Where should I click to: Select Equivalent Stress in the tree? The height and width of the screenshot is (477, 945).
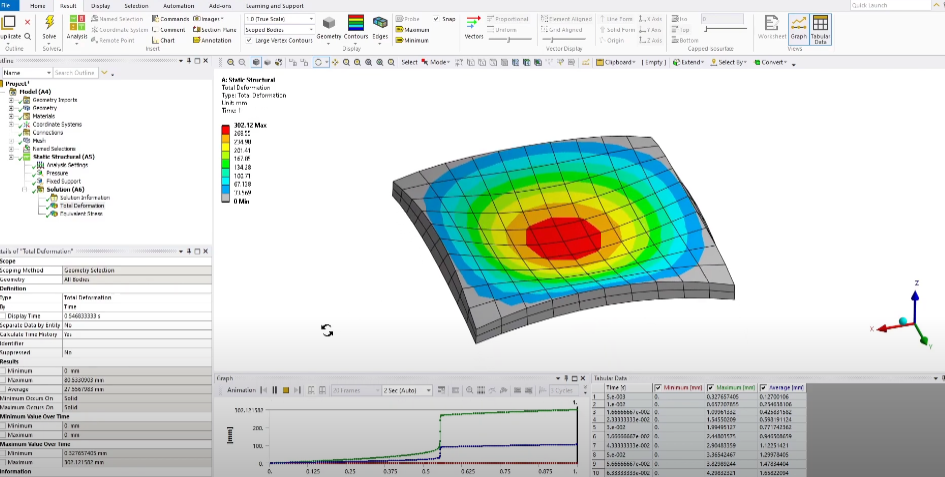point(82,213)
